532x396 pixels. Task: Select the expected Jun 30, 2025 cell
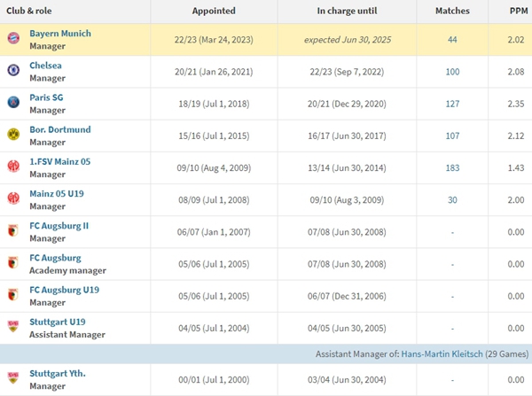tap(347, 40)
